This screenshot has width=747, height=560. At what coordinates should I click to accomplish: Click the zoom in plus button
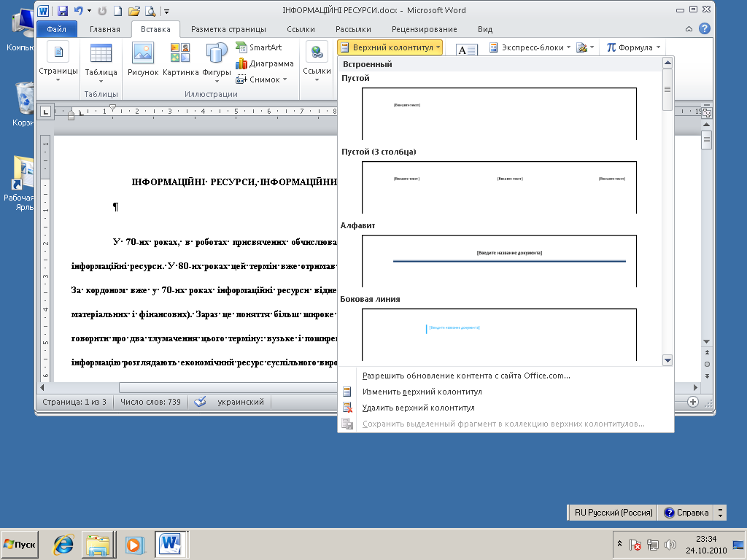point(693,402)
